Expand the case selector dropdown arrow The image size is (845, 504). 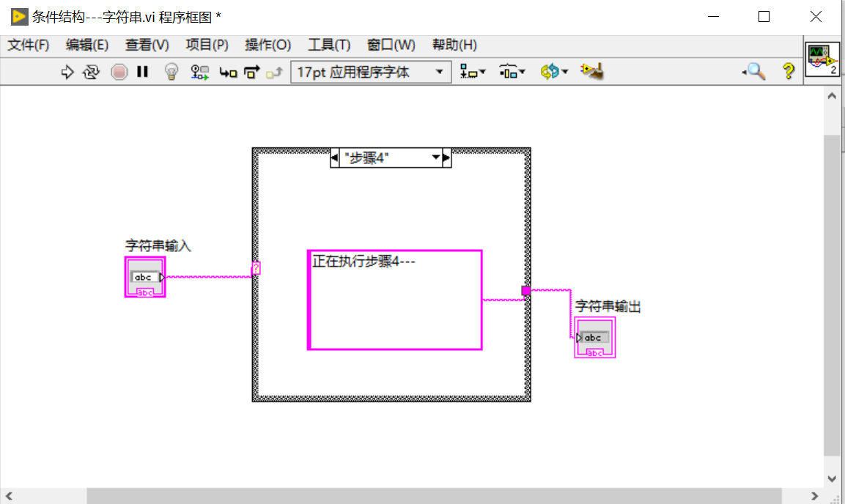pos(435,157)
